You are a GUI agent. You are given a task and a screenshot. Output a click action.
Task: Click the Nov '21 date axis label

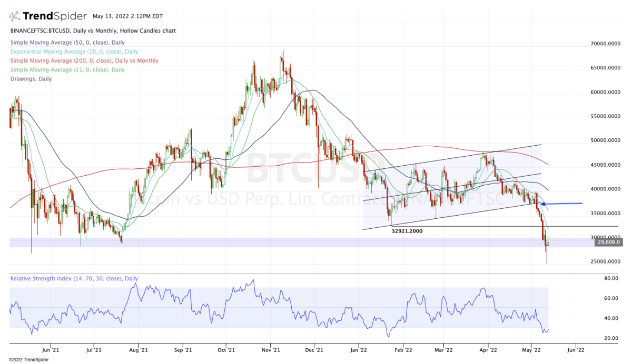[x=270, y=349]
